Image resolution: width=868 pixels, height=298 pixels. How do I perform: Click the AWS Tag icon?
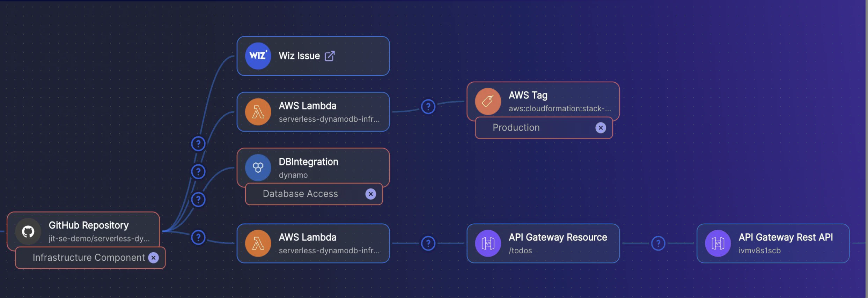[x=488, y=102]
